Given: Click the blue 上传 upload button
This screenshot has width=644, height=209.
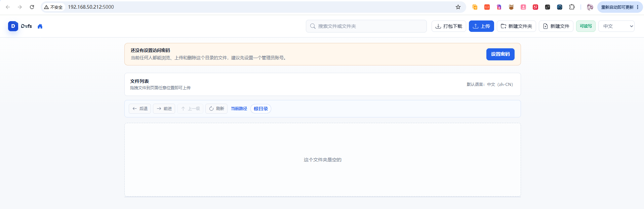Looking at the screenshot, I should [481, 26].
